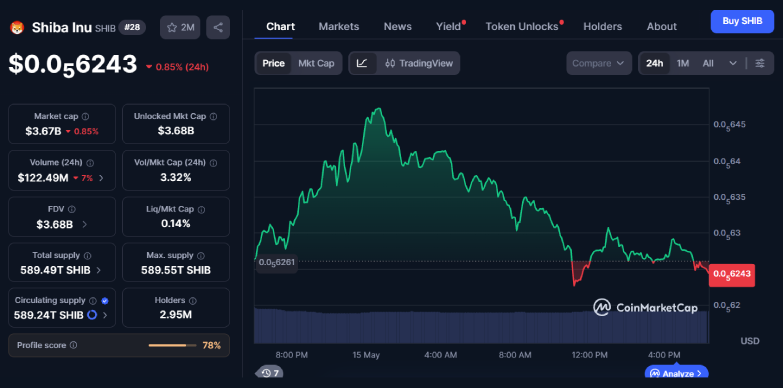
Task: Click the $122.49M volume value
Action: [x=43, y=178]
